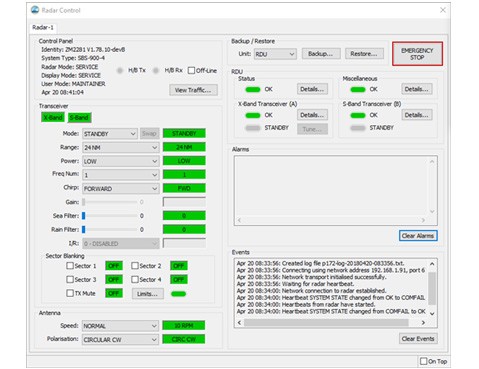Screen dimensions: 479x369
Task: Click the Radar Control app icon in title bar
Action: pos(35,10)
